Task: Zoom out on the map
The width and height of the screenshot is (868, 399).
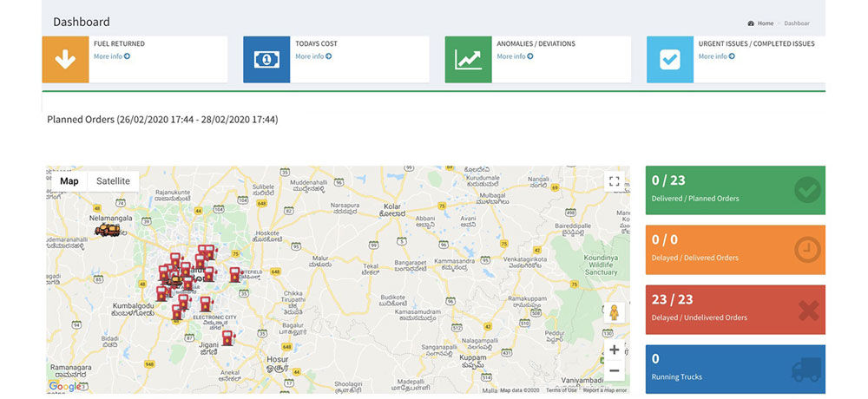Action: point(615,370)
